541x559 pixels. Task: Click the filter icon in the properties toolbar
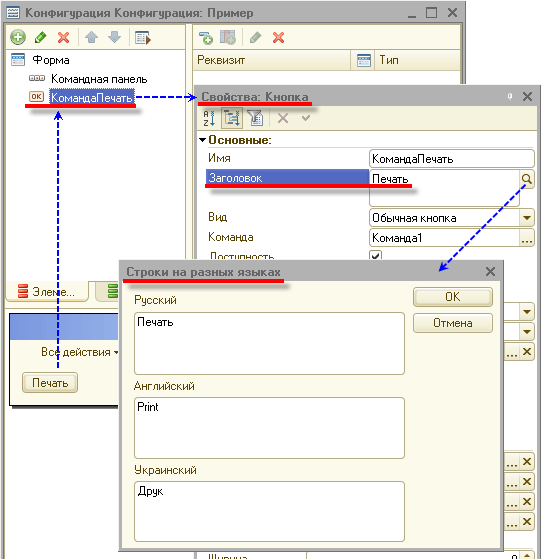click(x=255, y=118)
